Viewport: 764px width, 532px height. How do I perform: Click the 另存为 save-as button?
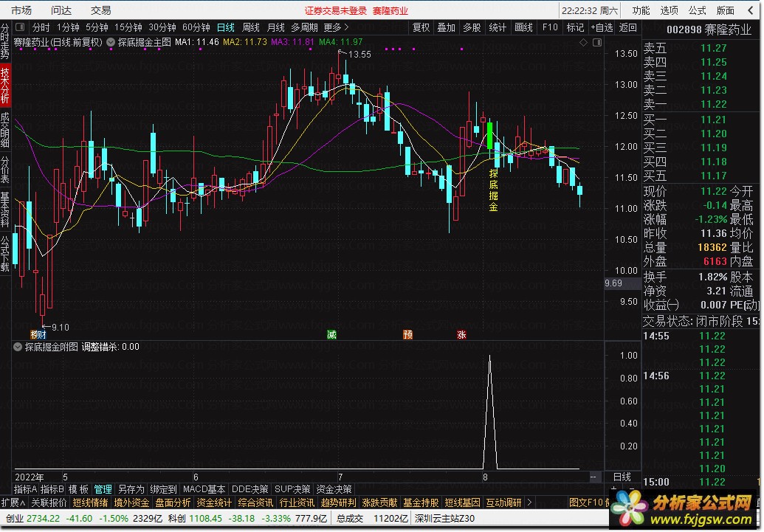coord(131,489)
